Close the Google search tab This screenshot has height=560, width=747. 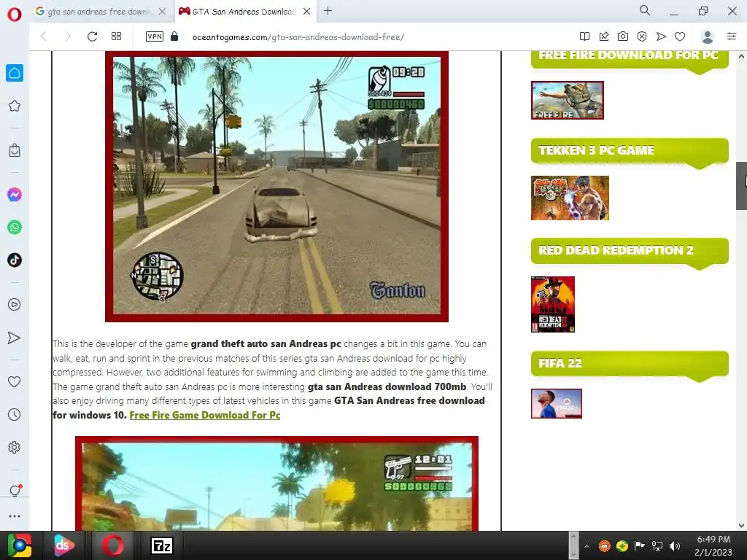coord(163,12)
